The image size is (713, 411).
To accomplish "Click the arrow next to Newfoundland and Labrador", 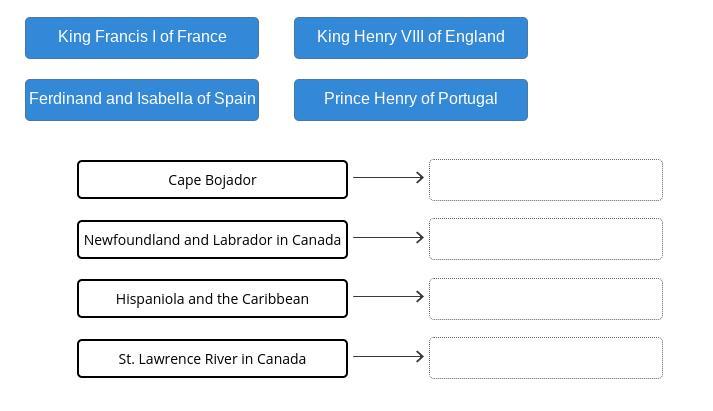I will point(388,237).
